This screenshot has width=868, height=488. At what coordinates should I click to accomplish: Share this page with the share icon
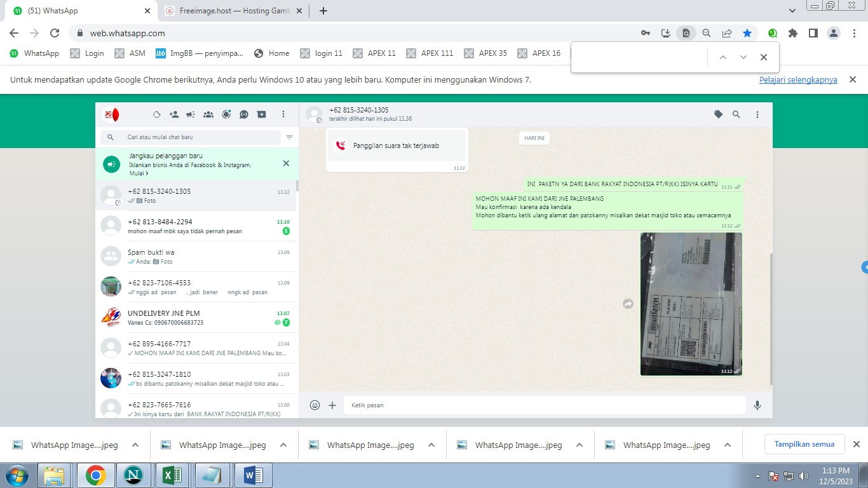pyautogui.click(x=727, y=33)
